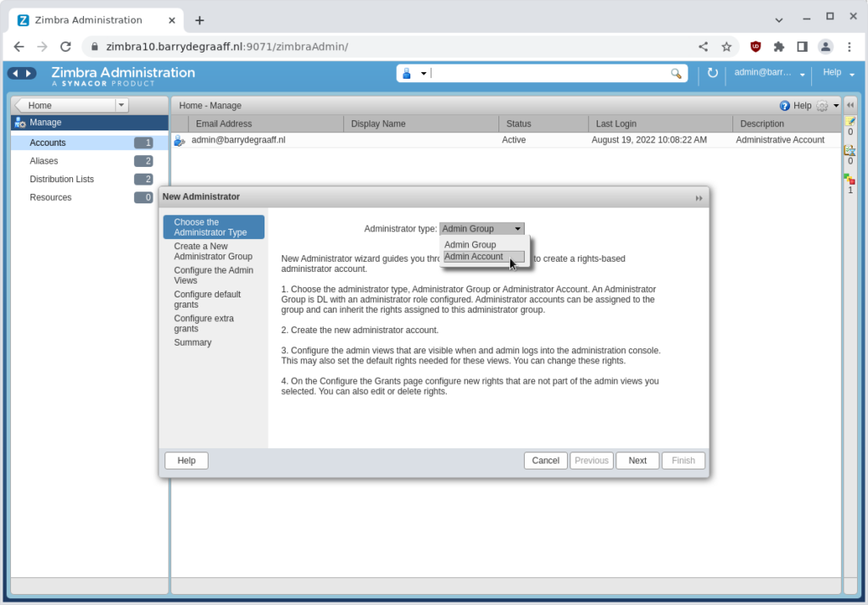Screen dimensions: 868x605
Task: Click the notes icon in the right sidebar
Action: point(850,119)
